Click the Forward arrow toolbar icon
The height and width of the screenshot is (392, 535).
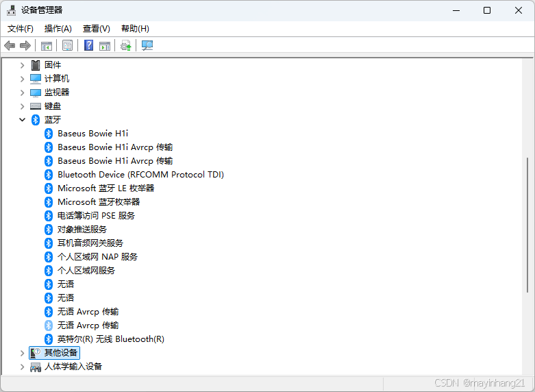click(25, 45)
